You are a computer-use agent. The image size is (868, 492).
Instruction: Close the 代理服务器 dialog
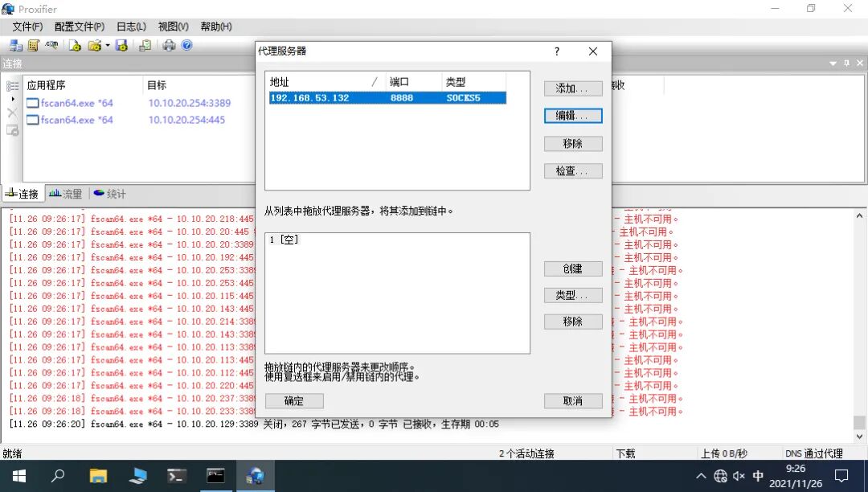[x=593, y=51]
